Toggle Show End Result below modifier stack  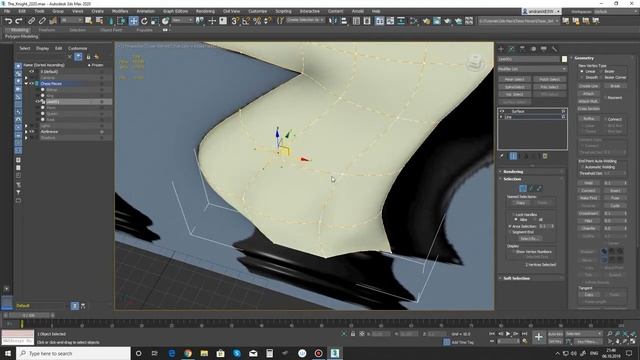[513, 156]
